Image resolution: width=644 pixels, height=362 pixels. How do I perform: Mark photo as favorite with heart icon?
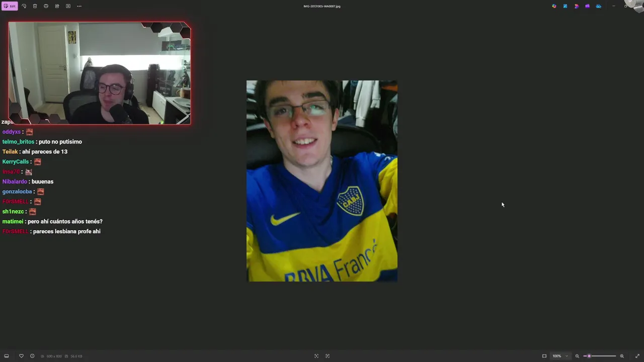point(21,356)
